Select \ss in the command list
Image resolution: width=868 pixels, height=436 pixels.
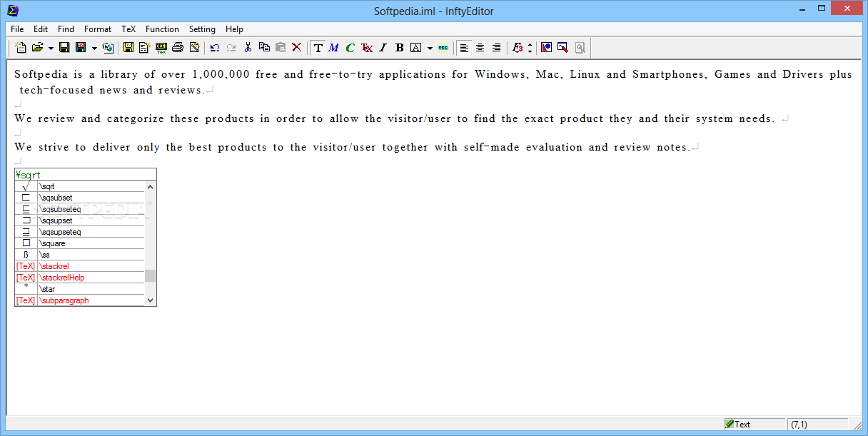coord(80,255)
